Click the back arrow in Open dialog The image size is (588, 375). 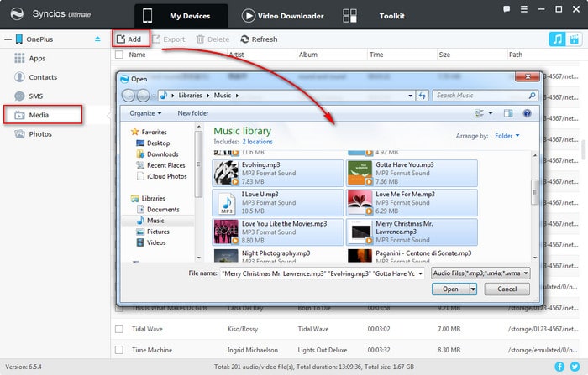click(129, 96)
